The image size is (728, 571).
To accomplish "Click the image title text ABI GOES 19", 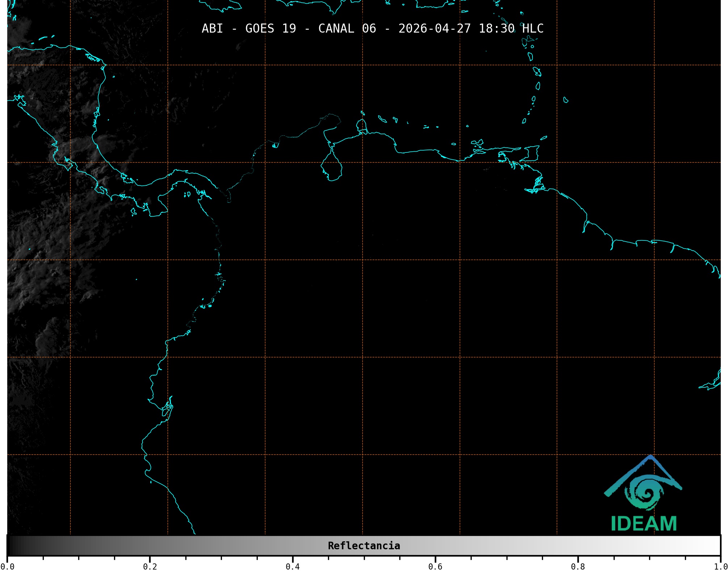I will coord(249,28).
